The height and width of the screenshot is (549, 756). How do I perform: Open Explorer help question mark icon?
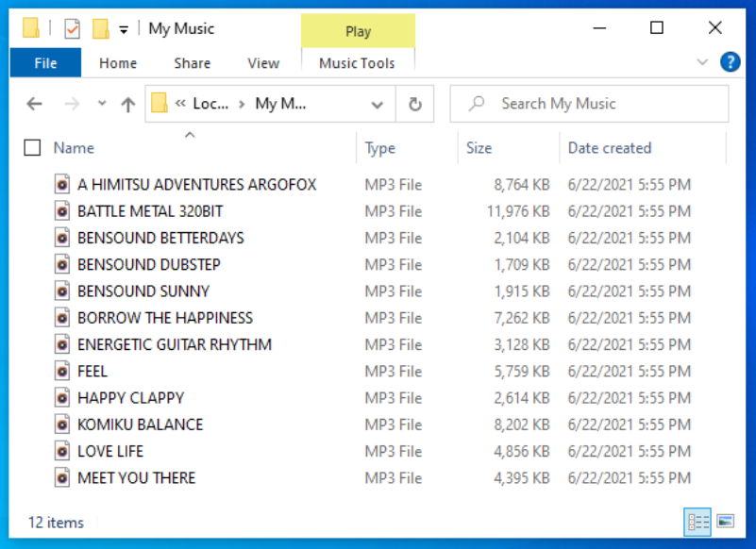click(x=730, y=61)
